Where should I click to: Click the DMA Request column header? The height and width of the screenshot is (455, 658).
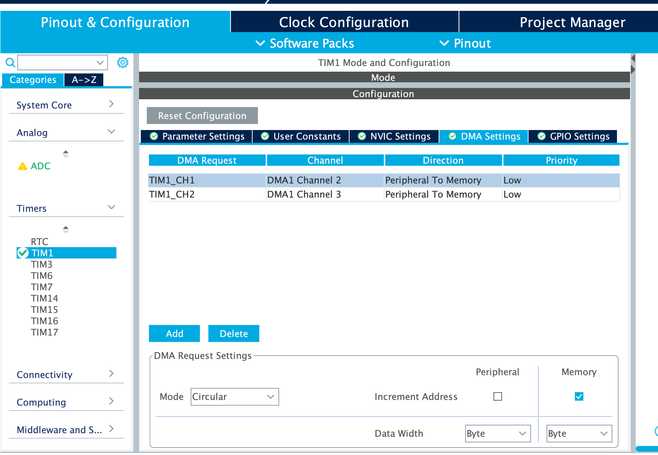(207, 160)
